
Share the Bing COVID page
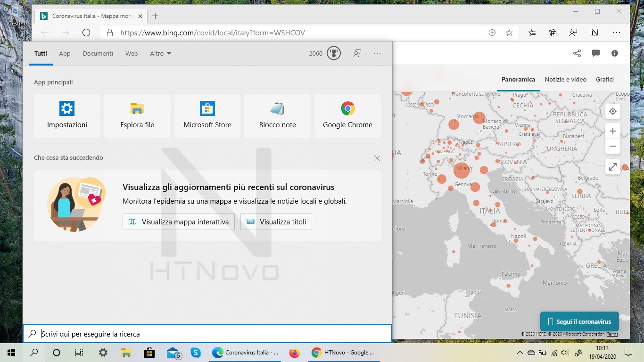click(577, 53)
